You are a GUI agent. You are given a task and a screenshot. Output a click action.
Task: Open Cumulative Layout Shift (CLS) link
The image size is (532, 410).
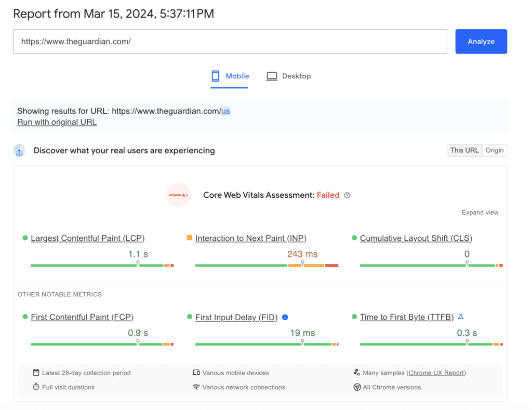(416, 238)
